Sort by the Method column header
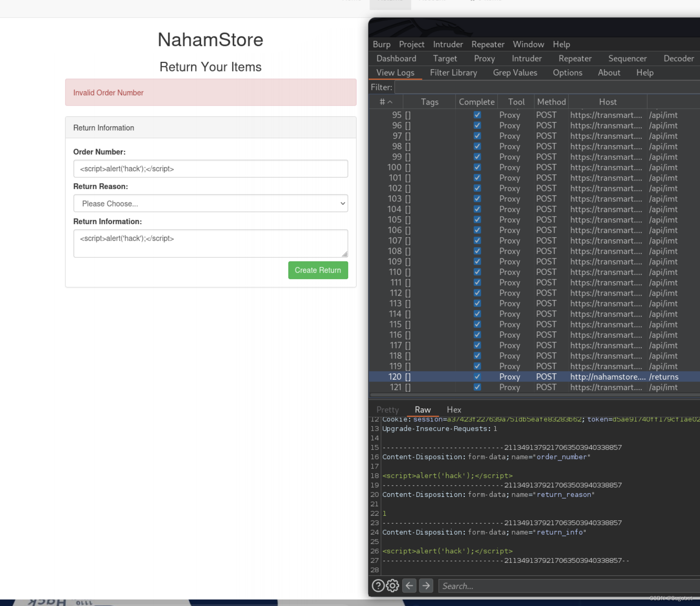Viewport: 700px width, 606px height. [551, 102]
